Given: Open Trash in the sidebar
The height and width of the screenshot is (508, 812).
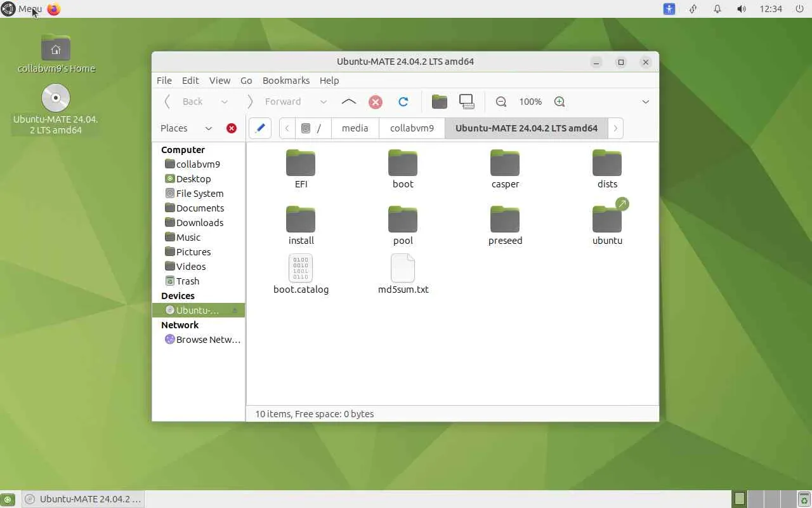Looking at the screenshot, I should (x=199, y=281).
